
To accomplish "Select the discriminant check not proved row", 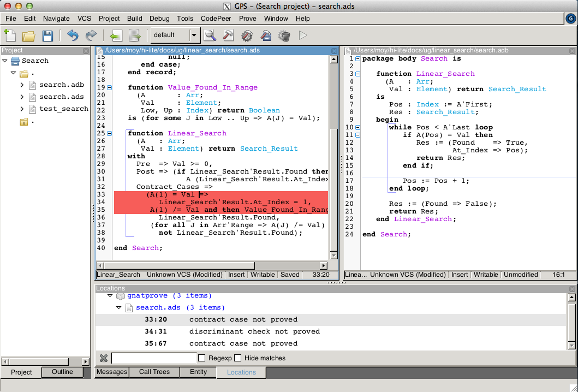I will pyautogui.click(x=331, y=331).
